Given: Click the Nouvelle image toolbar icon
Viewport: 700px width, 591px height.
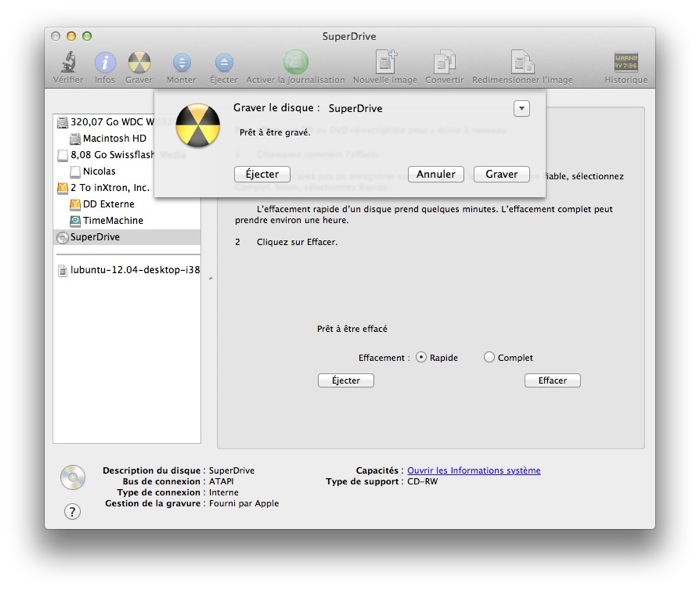Looking at the screenshot, I should coord(386,62).
